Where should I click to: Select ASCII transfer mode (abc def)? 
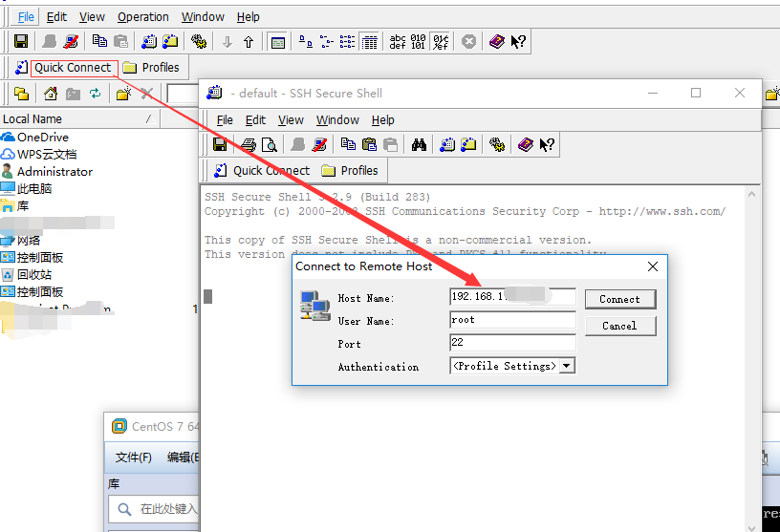coord(398,41)
